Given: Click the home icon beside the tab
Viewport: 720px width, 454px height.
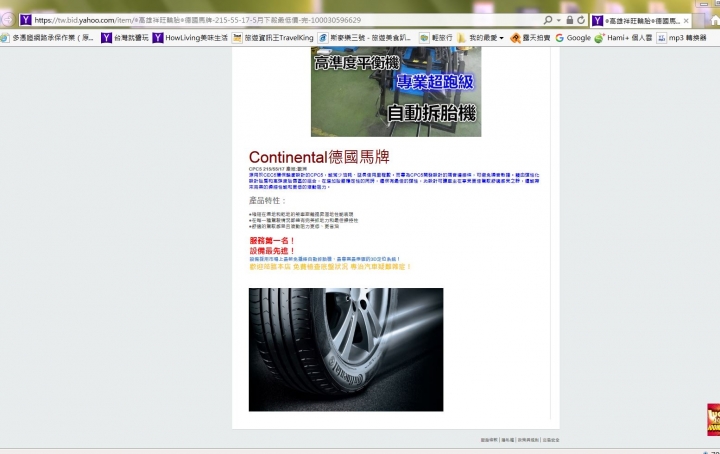Looking at the screenshot, I should pos(715,20).
